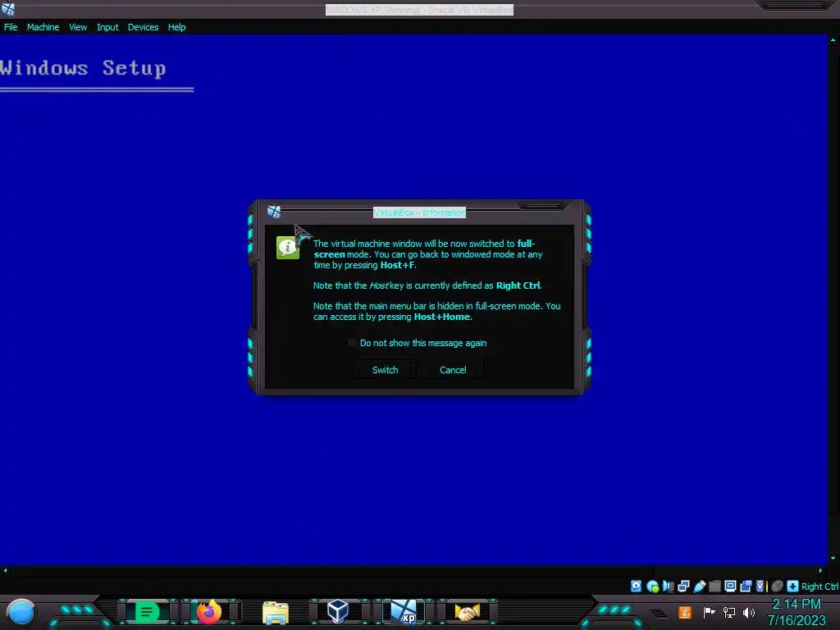Open the volume speaker tray icon
Screen dimensions: 840x630
(749, 612)
